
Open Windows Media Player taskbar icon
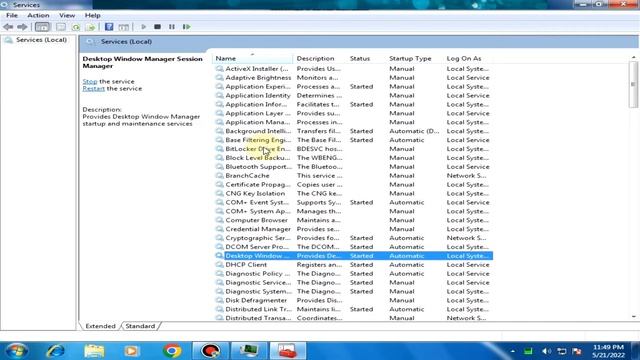[x=131, y=351]
